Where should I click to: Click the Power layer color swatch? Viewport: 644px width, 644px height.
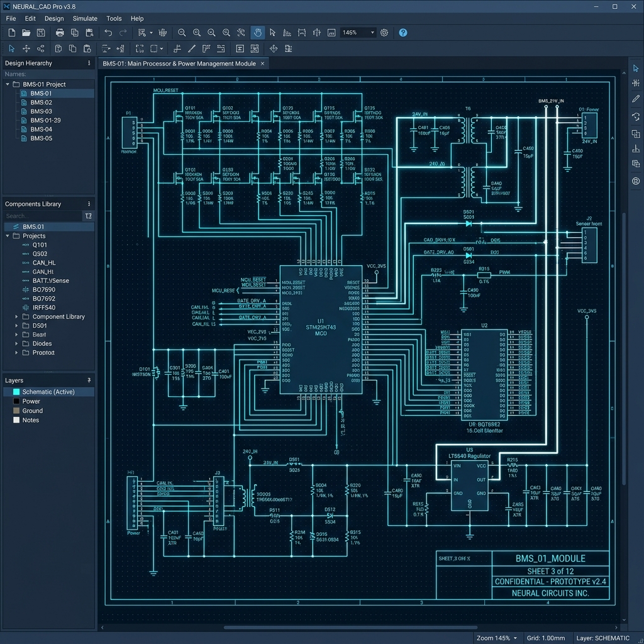(16, 401)
